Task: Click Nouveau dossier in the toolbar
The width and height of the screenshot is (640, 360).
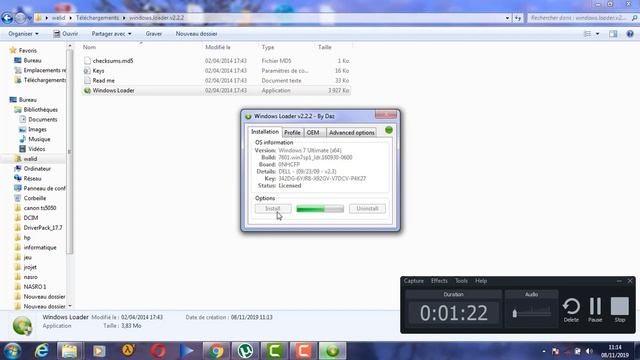Action: pos(196,34)
